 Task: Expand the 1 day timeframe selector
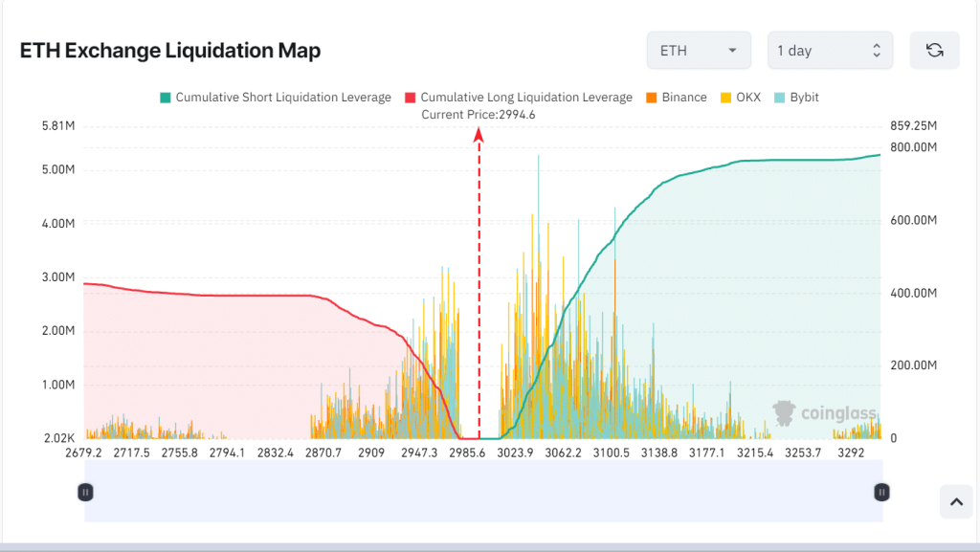click(x=830, y=51)
